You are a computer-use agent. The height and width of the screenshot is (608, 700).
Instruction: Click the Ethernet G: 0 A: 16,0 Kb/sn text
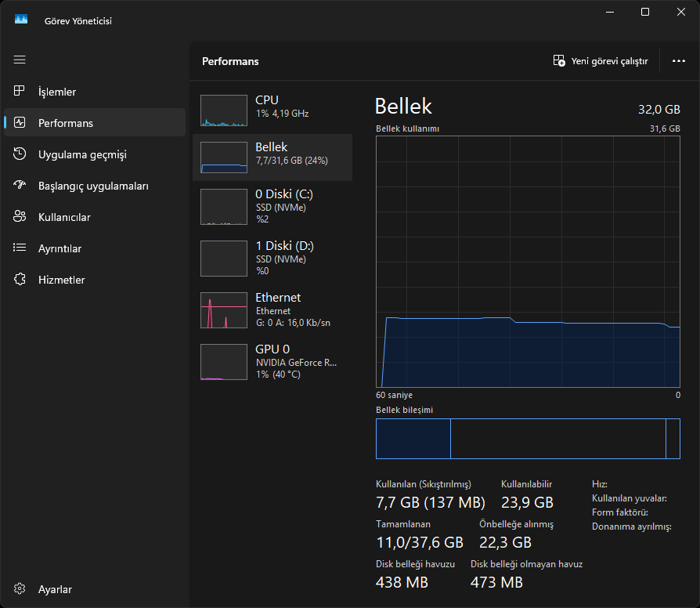tap(293, 323)
